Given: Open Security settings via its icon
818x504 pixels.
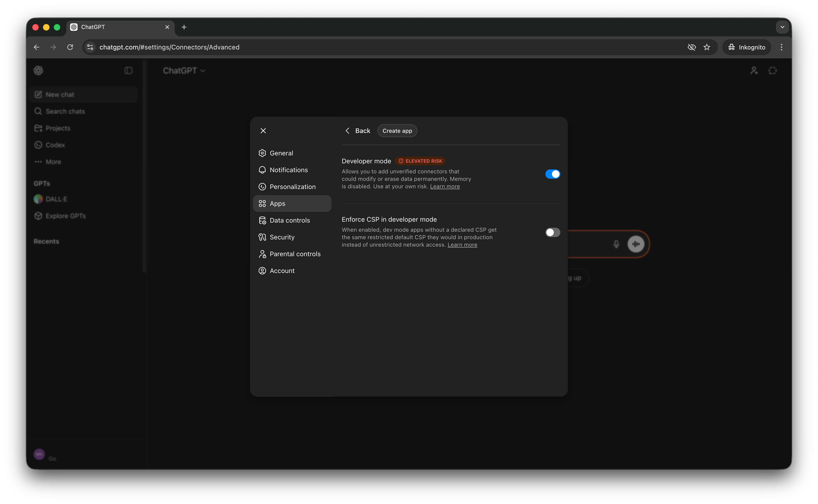Looking at the screenshot, I should 262,237.
